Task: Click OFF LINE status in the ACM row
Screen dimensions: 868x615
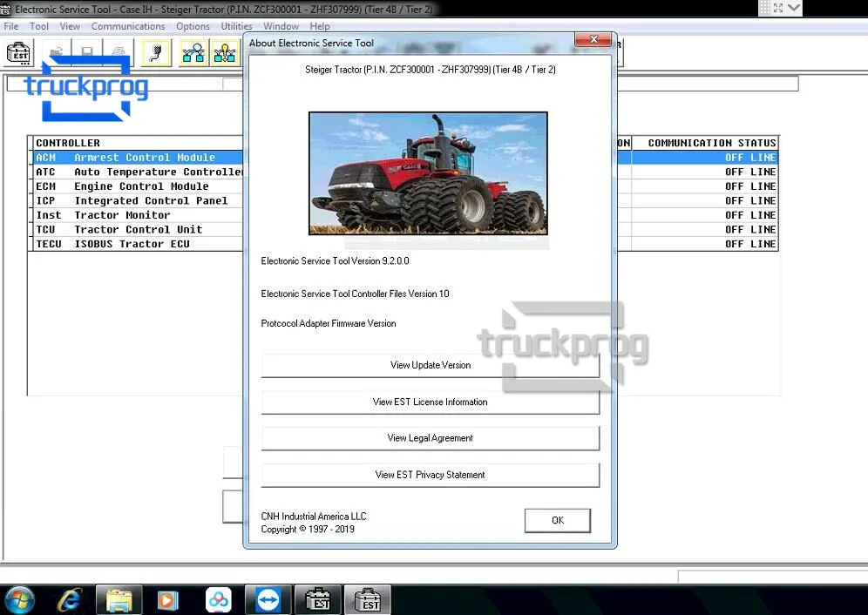Action: coord(750,157)
